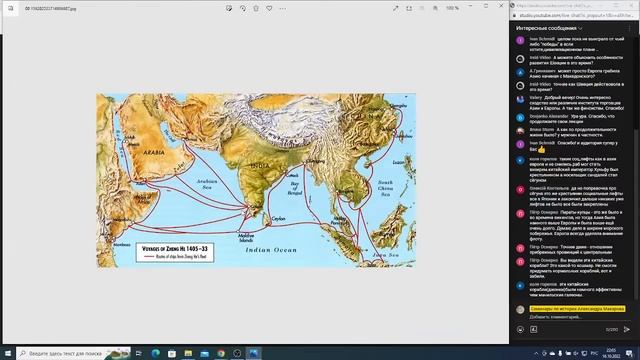Open the notification center icon

tap(629, 353)
